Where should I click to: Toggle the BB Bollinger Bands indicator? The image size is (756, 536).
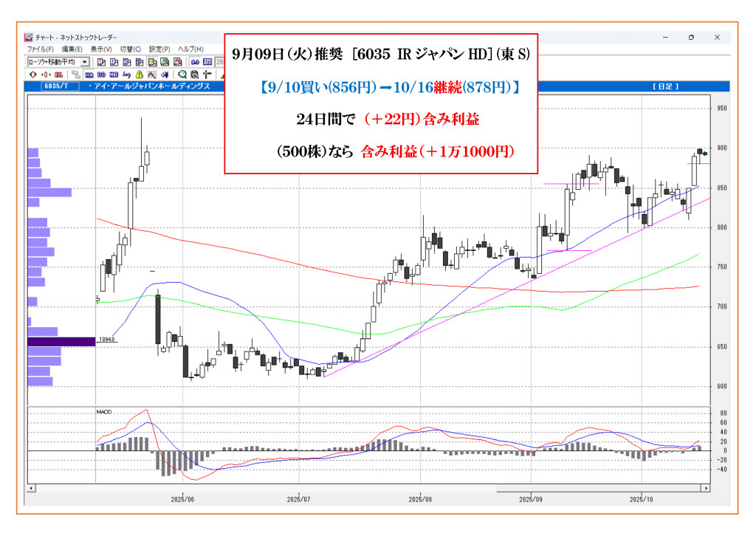click(x=101, y=75)
